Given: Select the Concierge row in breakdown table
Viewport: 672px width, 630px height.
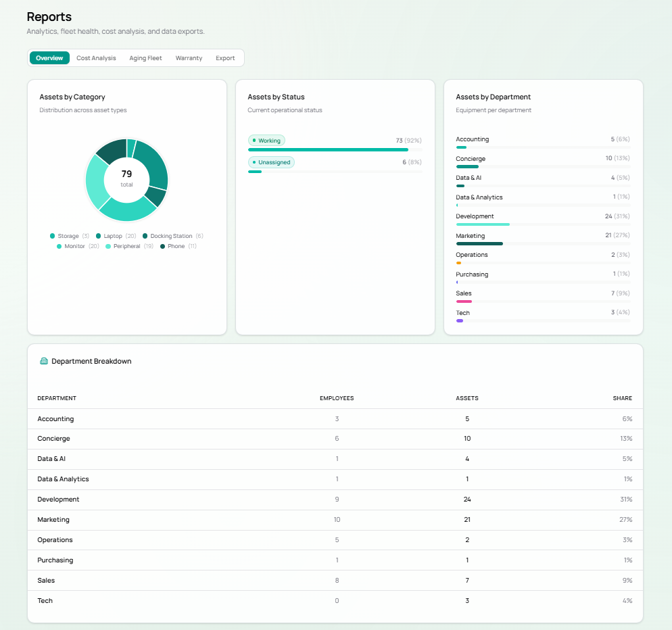Looking at the screenshot, I should (x=335, y=439).
